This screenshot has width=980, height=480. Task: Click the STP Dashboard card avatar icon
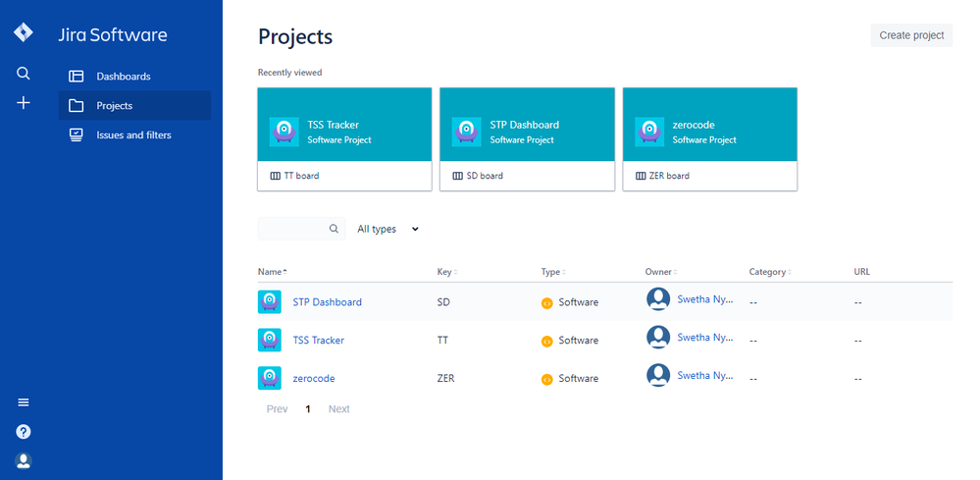(x=466, y=132)
